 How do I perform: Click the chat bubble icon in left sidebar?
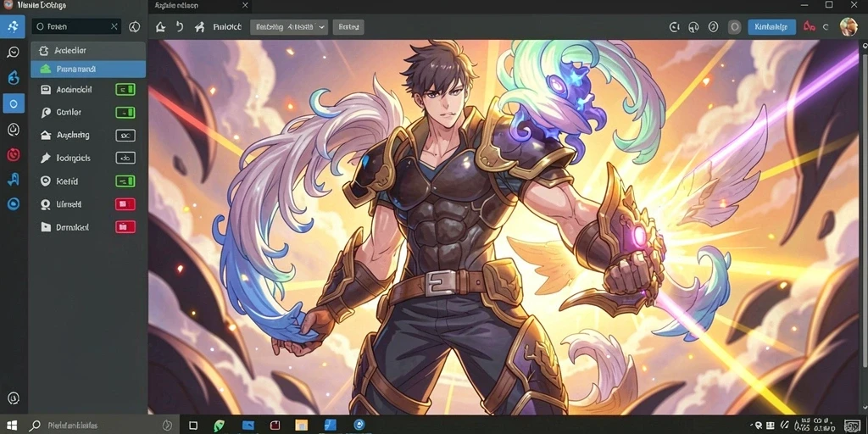tap(13, 53)
